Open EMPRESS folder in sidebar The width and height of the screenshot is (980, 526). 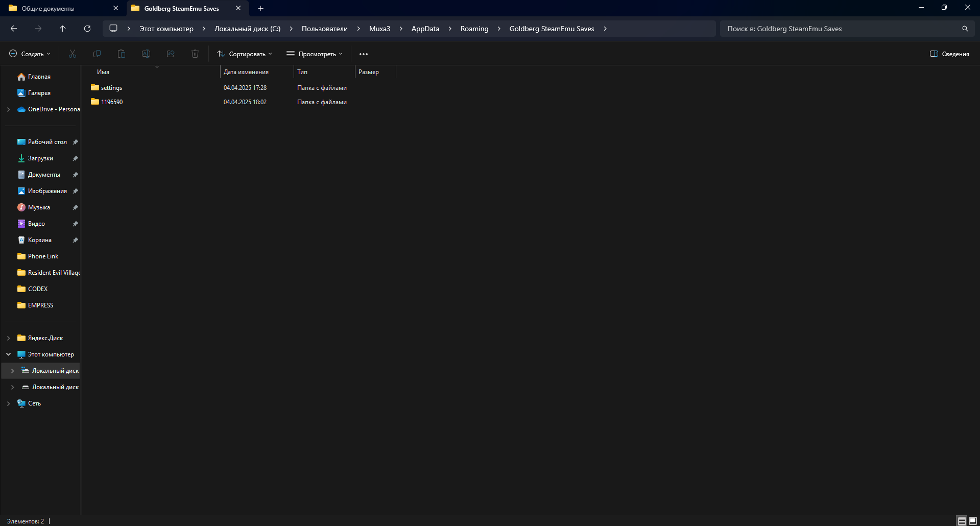tap(41, 305)
